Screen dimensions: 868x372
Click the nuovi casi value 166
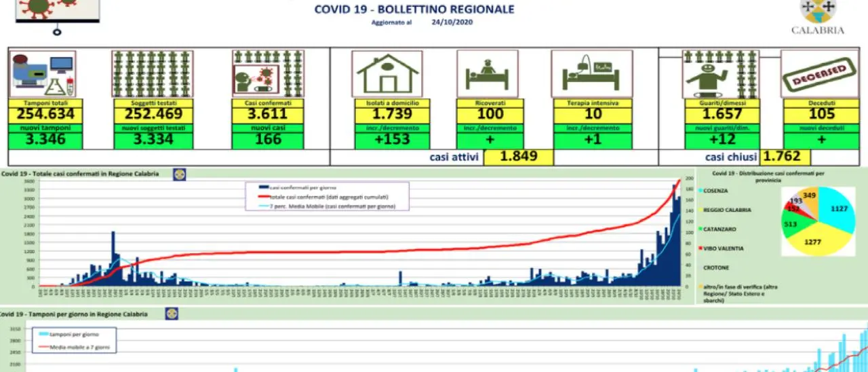267,140
